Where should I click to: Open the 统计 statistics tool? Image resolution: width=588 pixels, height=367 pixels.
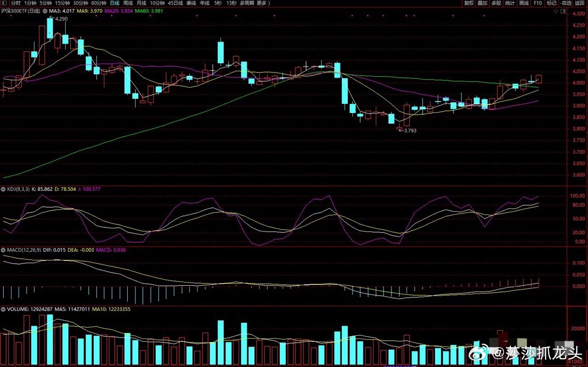click(x=510, y=3)
